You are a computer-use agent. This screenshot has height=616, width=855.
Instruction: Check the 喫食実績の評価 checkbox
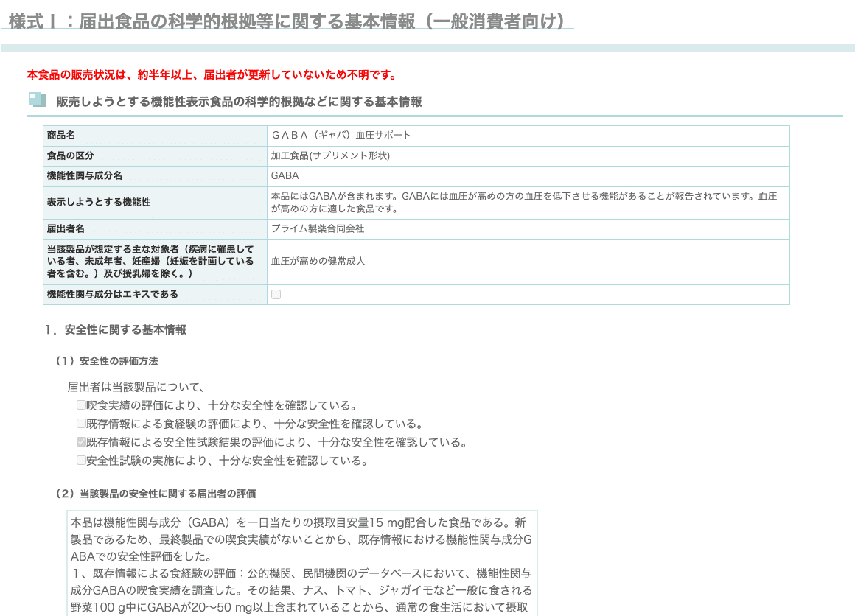point(81,404)
